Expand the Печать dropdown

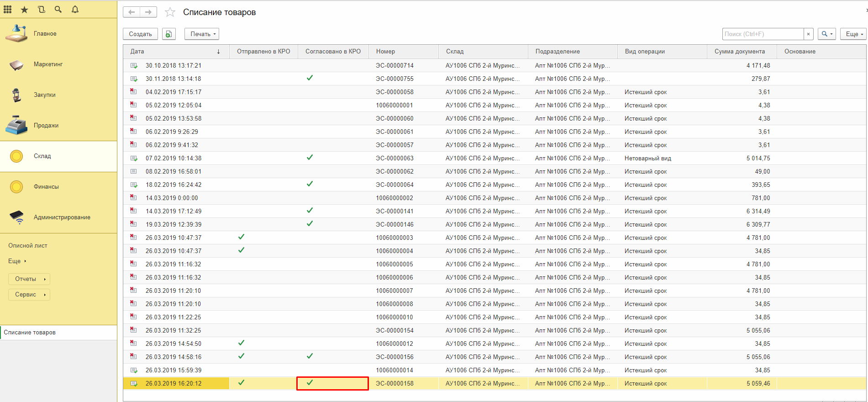(x=202, y=34)
